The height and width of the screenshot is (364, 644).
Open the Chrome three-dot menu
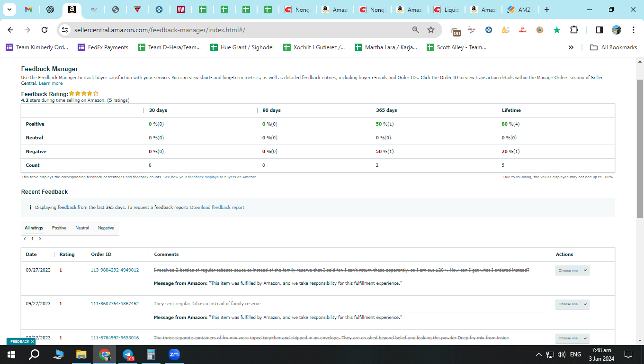[x=634, y=30]
